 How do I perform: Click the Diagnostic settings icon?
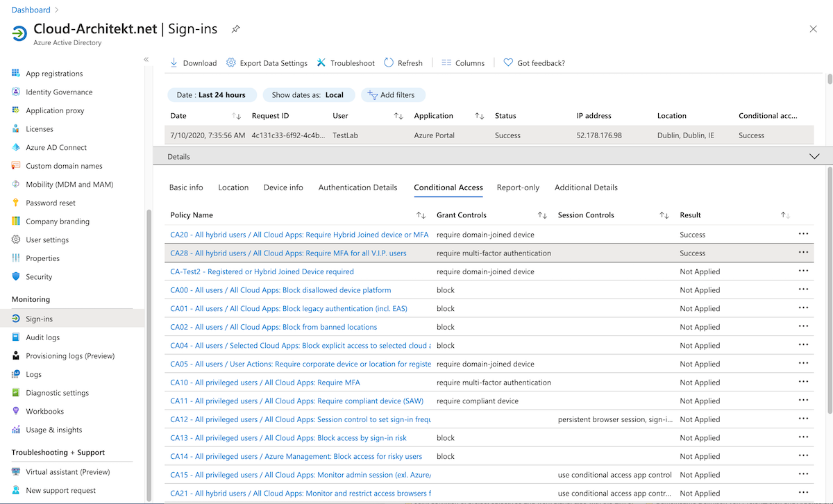click(x=16, y=392)
